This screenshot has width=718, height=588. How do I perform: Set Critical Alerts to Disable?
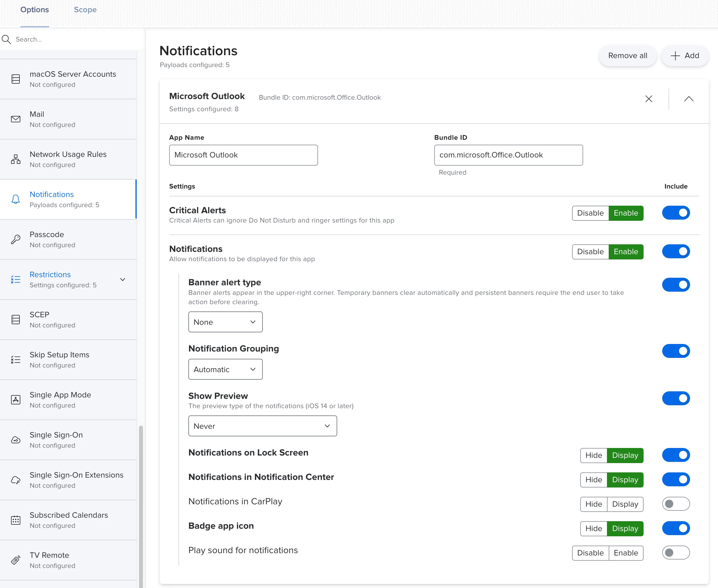click(590, 213)
